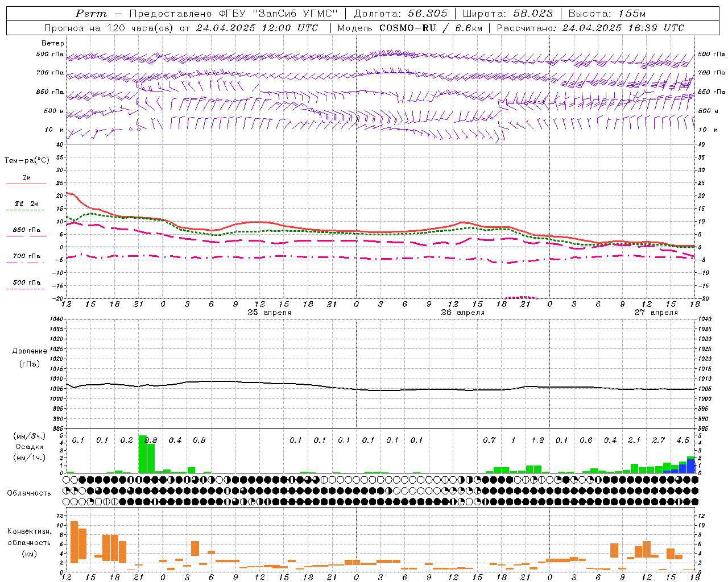Select the "Долгота: 56.305" longitude value

coord(401,14)
